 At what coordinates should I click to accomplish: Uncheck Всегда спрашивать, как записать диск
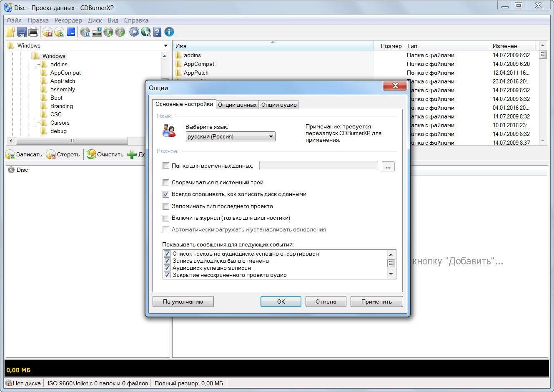click(166, 194)
